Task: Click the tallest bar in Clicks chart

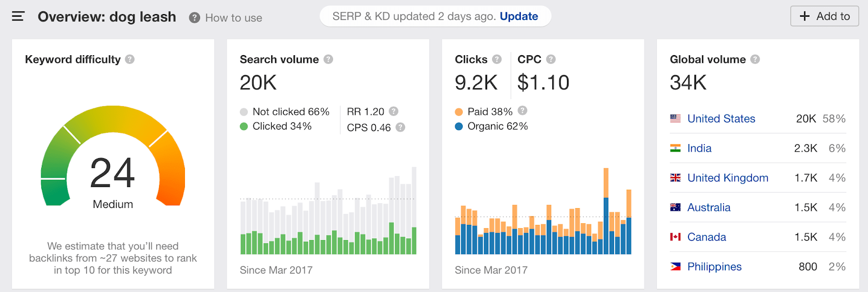Action: (x=606, y=211)
